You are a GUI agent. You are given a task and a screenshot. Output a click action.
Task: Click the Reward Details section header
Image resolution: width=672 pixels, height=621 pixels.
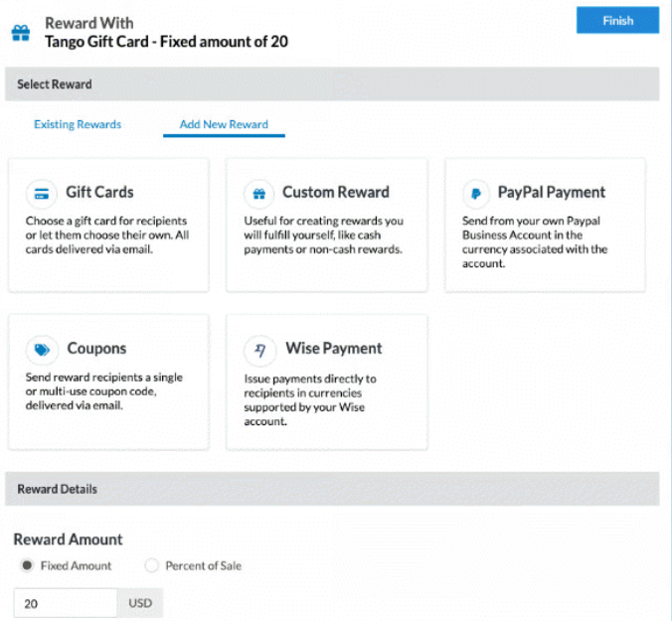click(332, 489)
